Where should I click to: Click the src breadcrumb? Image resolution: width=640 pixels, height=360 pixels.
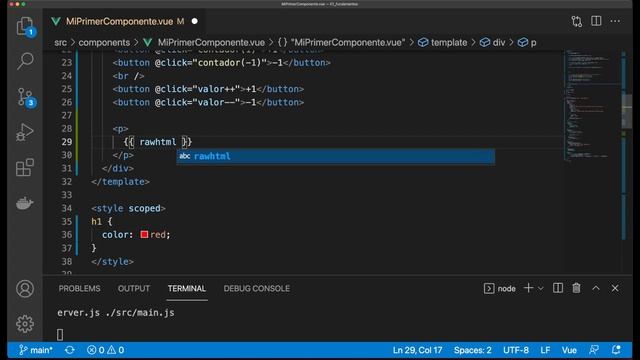(60, 42)
